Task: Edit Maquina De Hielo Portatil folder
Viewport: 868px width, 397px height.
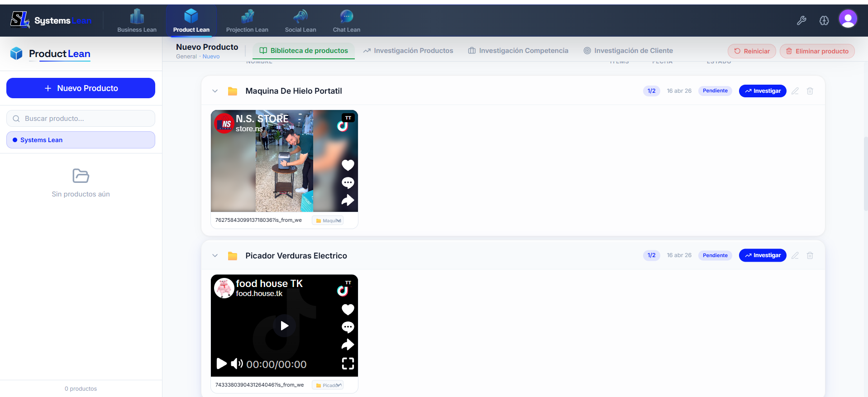Action: tap(795, 91)
